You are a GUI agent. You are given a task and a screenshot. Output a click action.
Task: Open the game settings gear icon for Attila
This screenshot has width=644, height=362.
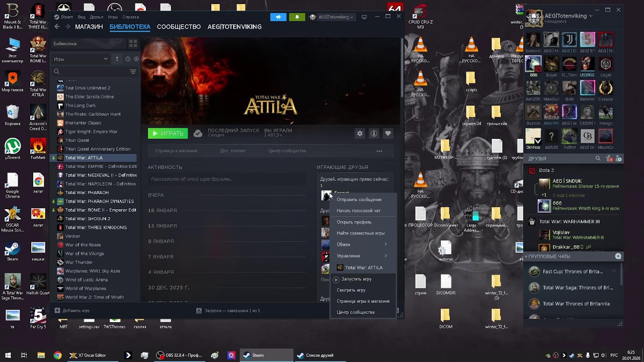click(x=360, y=133)
